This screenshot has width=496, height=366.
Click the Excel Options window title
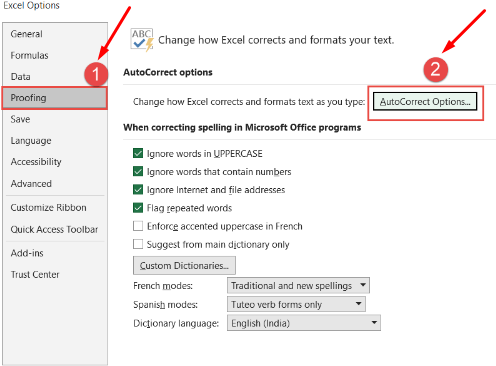click(x=31, y=5)
